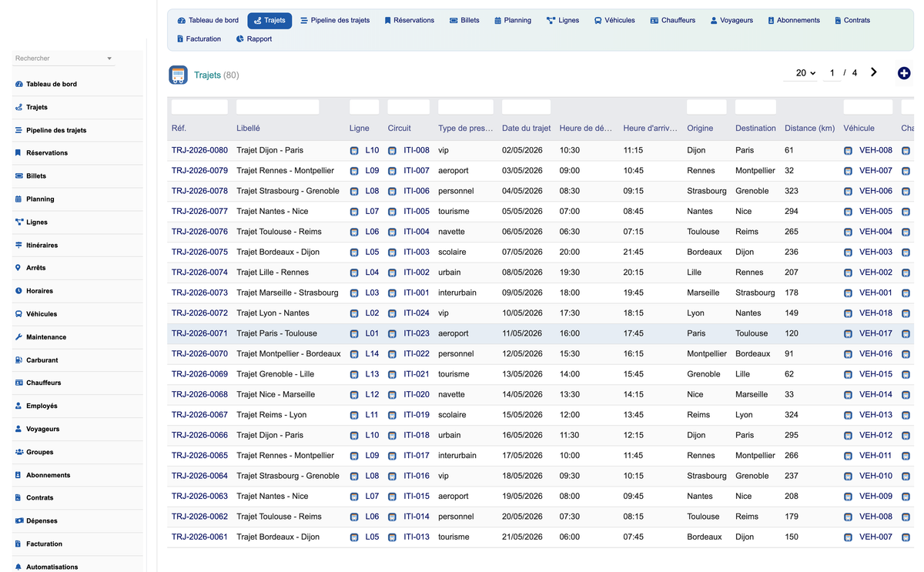Screen dimensions: 924x572
Task: Click the Libellé filter input field
Action: coord(277,107)
